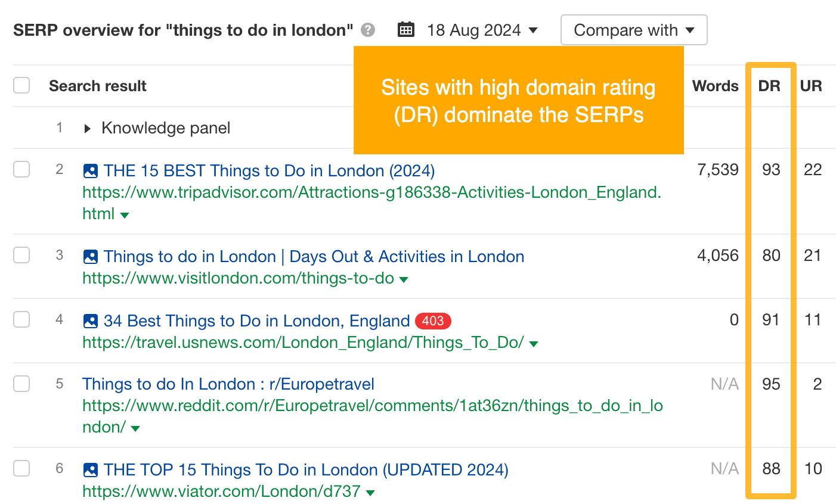Open the THE 15 BEST Things to Do link
Image resolution: width=836 pixels, height=504 pixels.
click(x=268, y=171)
